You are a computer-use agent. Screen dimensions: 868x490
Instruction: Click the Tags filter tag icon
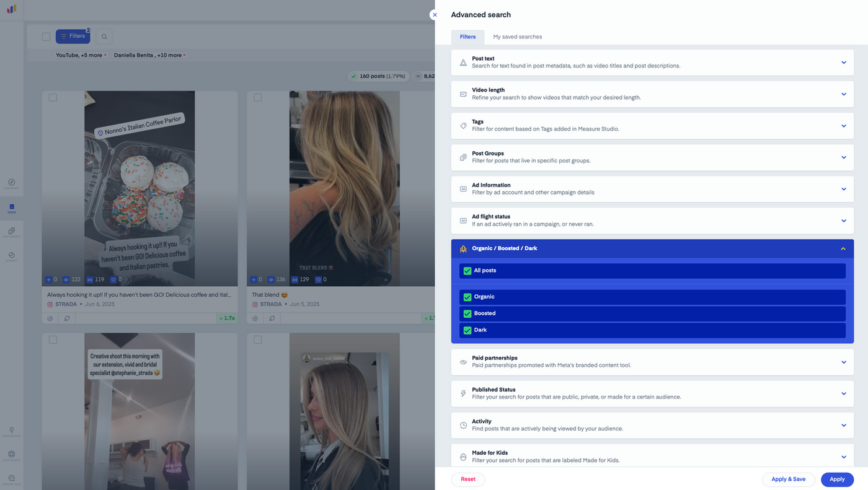(x=463, y=126)
